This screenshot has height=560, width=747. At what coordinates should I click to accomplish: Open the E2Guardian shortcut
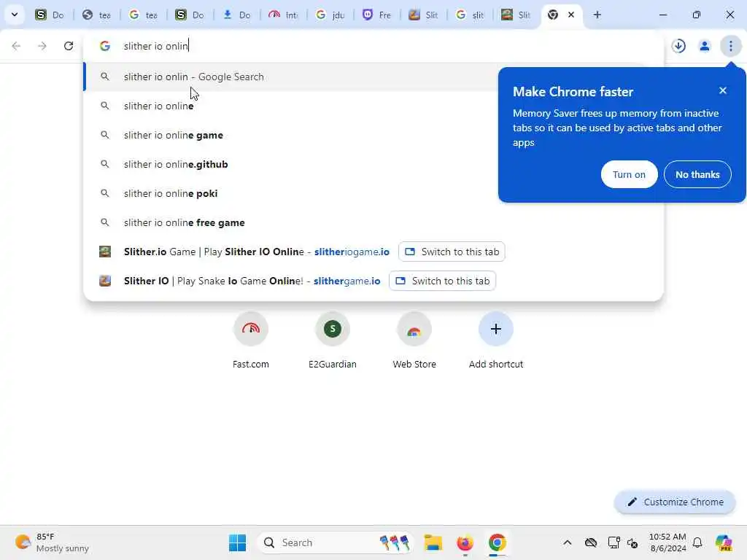[x=333, y=340]
